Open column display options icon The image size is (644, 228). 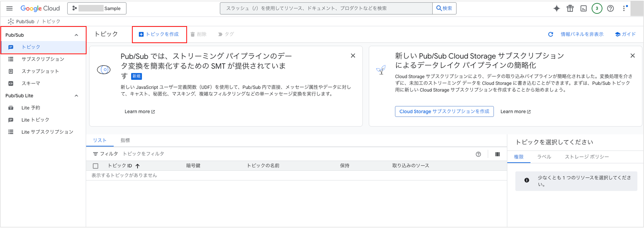click(497, 154)
